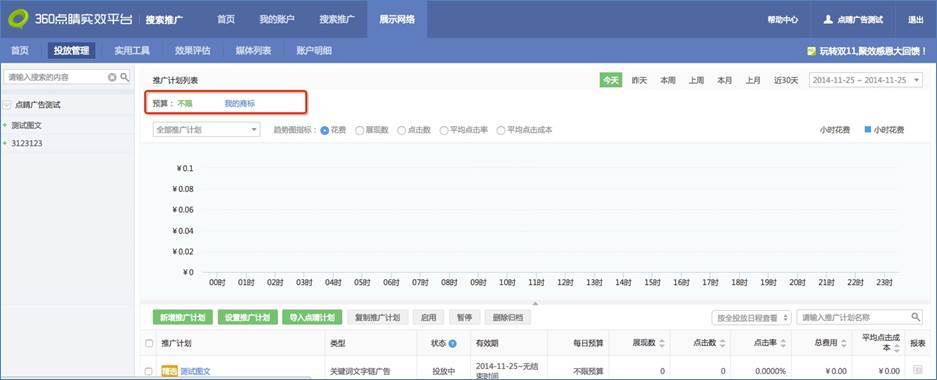Open the 搜索推广 top navigation tab
The width and height of the screenshot is (937, 380).
pos(337,19)
